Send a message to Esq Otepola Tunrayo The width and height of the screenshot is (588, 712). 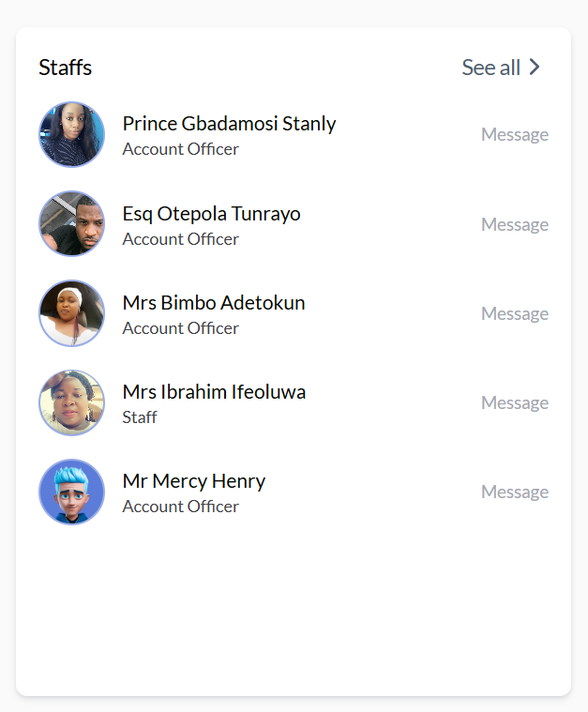(x=514, y=225)
